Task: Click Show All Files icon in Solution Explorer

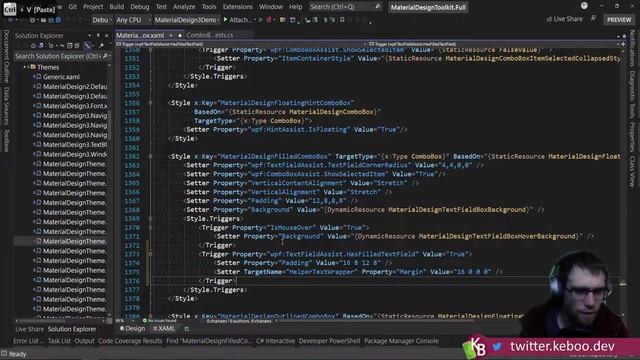Action: coord(77,45)
